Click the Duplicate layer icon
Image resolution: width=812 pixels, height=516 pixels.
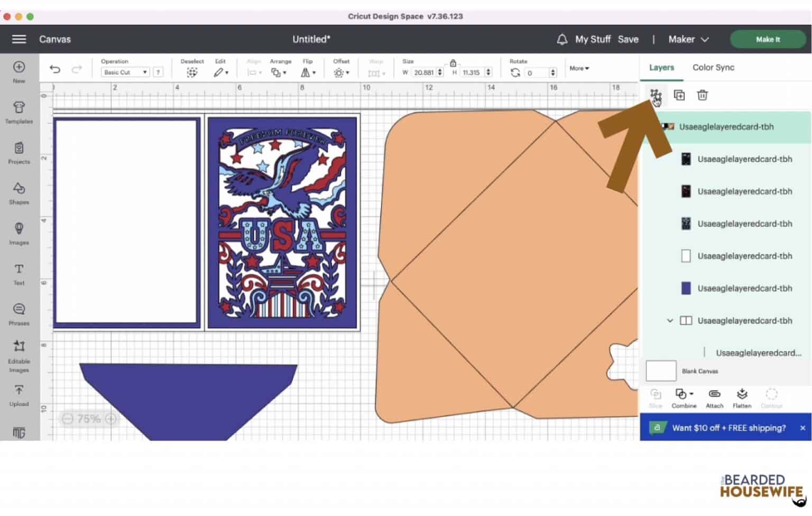(x=679, y=95)
